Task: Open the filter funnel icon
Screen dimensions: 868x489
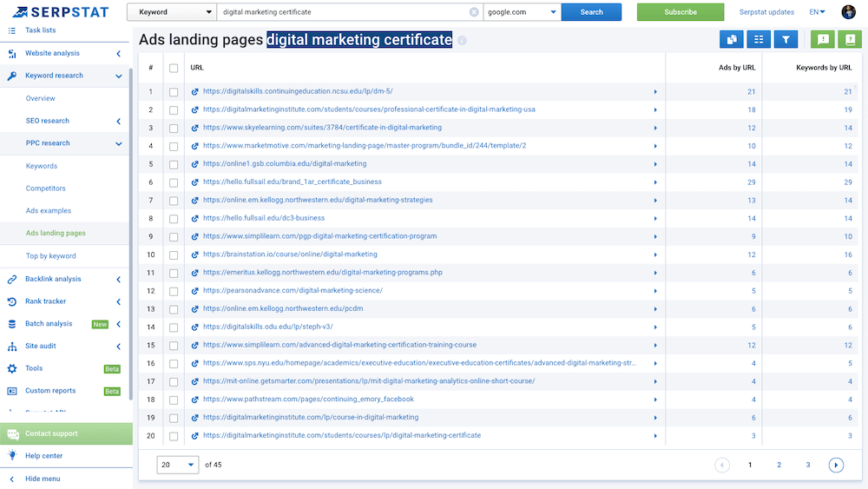Action: click(x=786, y=39)
